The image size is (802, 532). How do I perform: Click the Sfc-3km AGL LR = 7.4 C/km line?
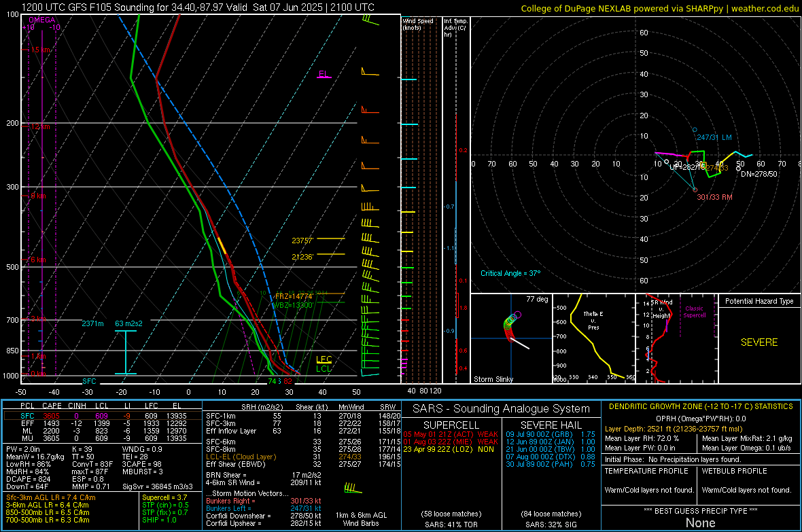click(51, 497)
